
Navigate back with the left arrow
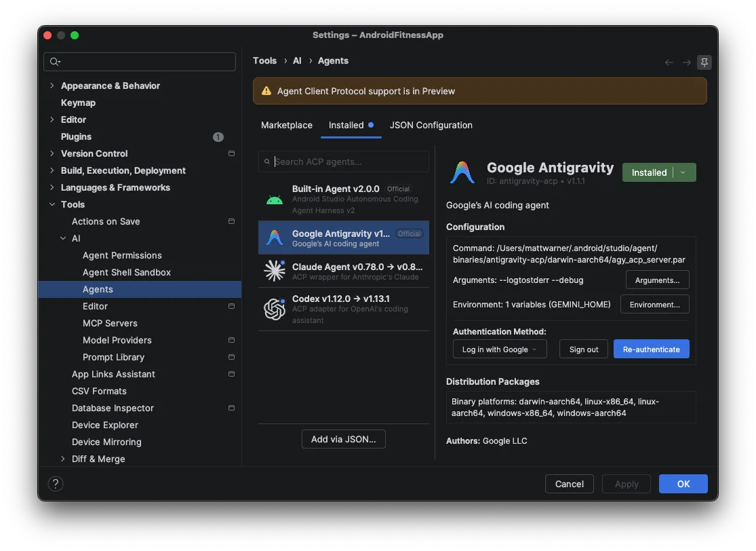pyautogui.click(x=669, y=62)
